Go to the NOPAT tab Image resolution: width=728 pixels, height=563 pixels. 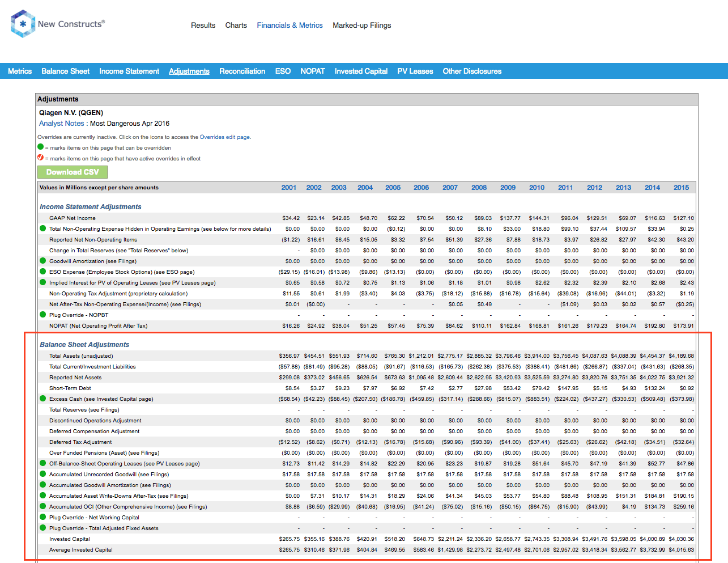313,71
